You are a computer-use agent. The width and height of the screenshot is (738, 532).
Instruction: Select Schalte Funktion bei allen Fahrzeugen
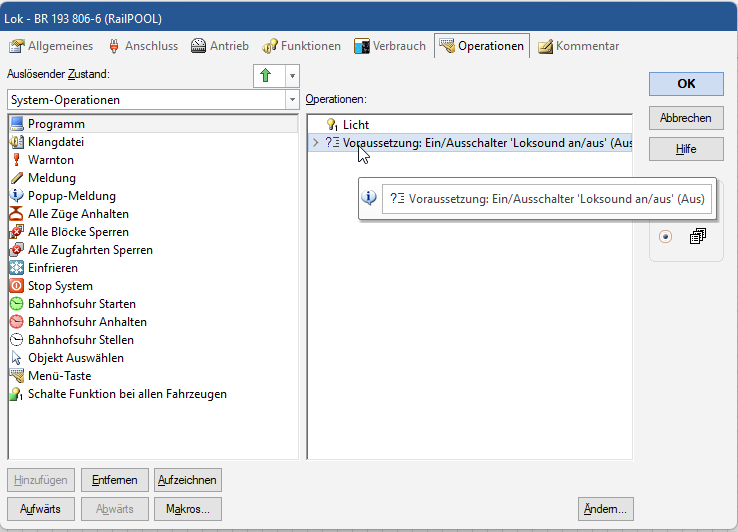pyautogui.click(x=127, y=394)
